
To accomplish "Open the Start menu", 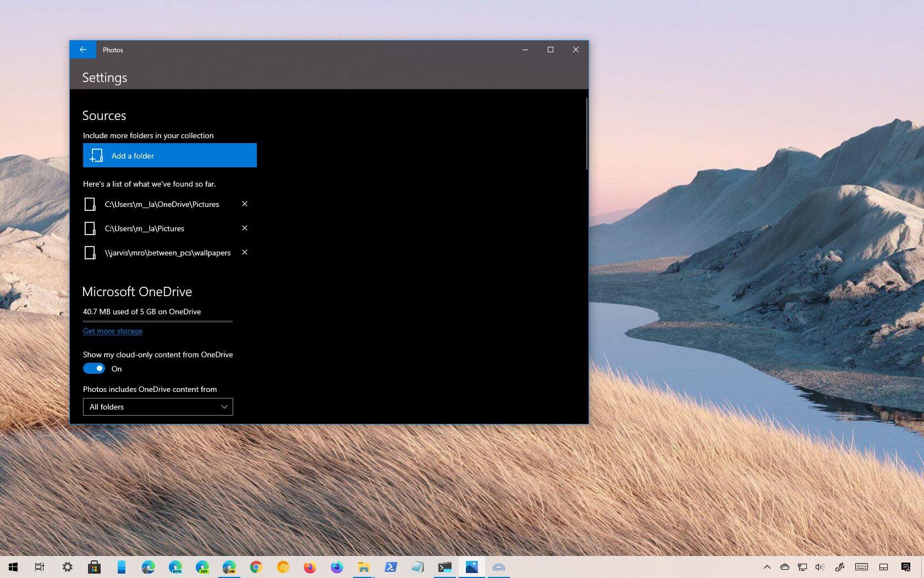I will click(12, 567).
